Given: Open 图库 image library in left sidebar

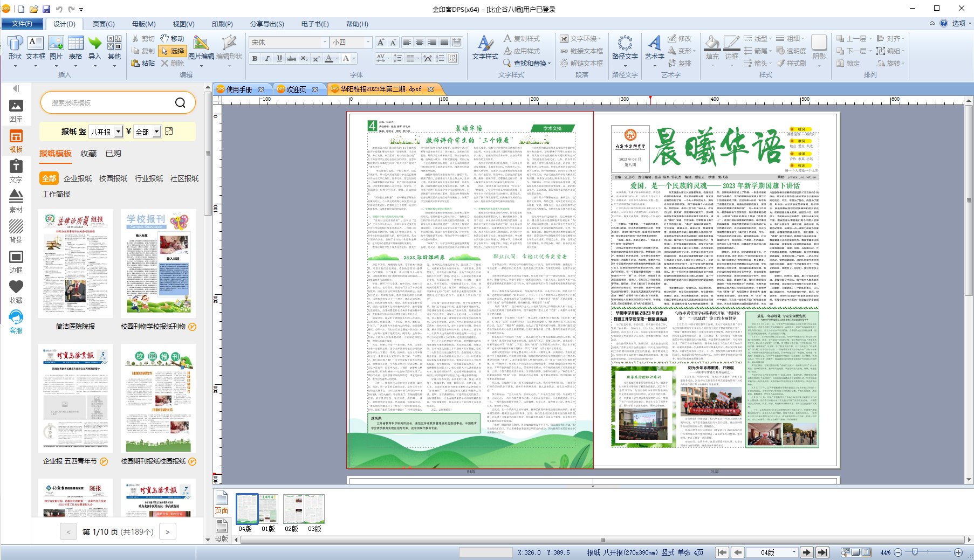Looking at the screenshot, I should 16,111.
